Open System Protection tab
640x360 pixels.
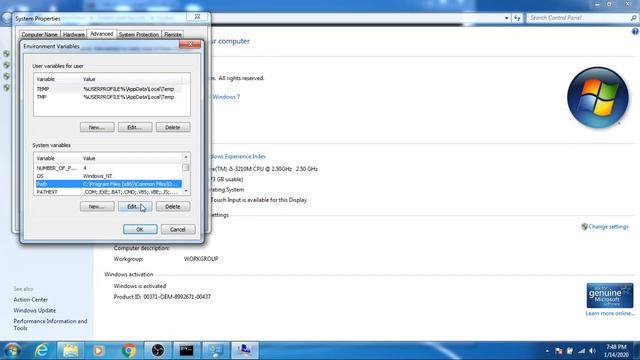point(139,35)
